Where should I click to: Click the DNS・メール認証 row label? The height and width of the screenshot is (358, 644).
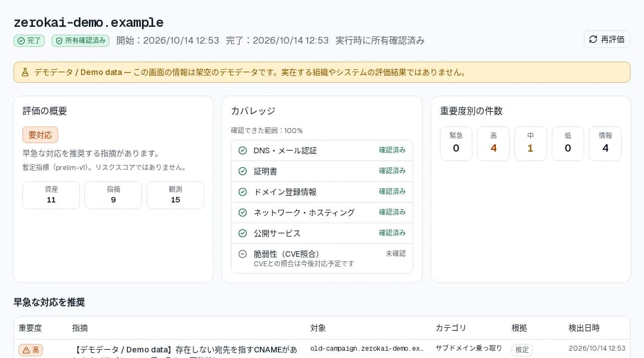(x=285, y=150)
